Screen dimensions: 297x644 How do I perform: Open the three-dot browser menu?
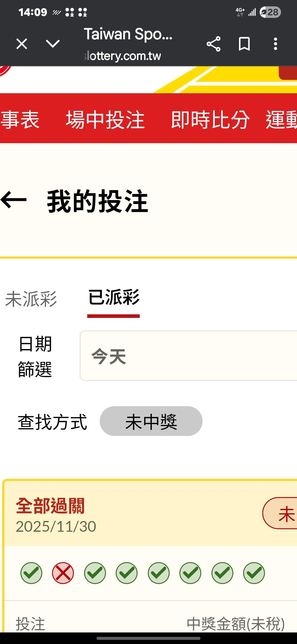coord(275,44)
